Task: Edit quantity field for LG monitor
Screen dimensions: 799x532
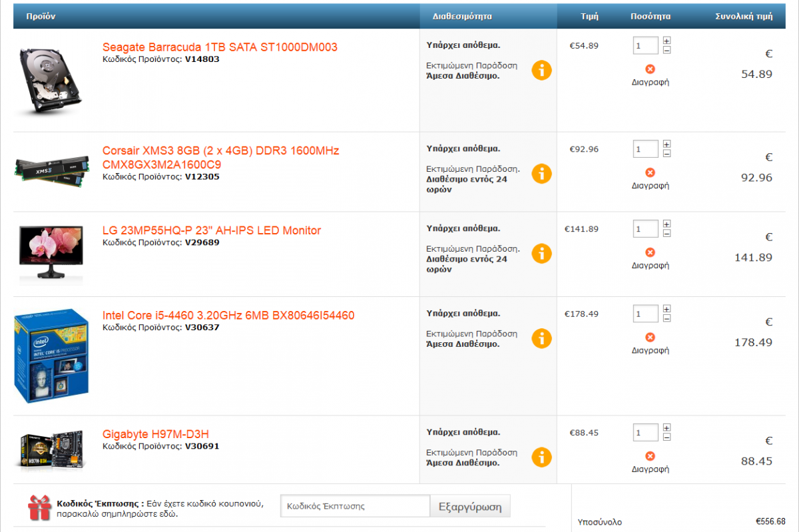Action: [645, 228]
